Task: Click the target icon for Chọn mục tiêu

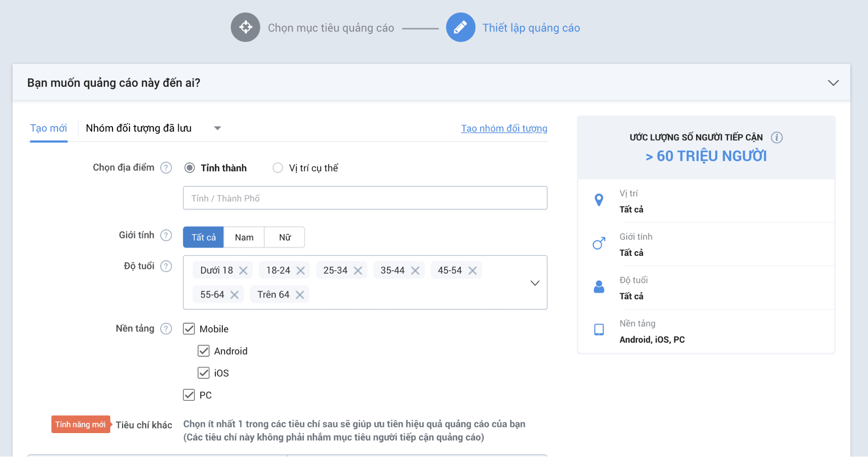Action: click(x=245, y=27)
